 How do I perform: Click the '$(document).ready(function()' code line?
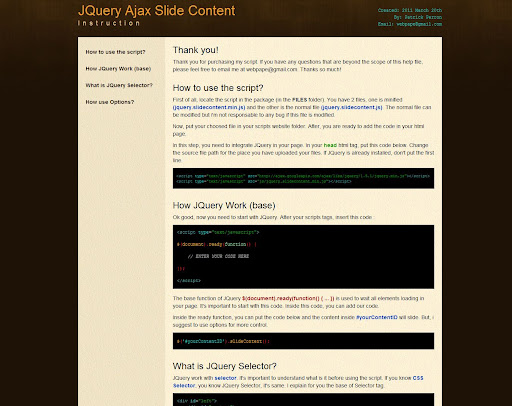point(217,244)
